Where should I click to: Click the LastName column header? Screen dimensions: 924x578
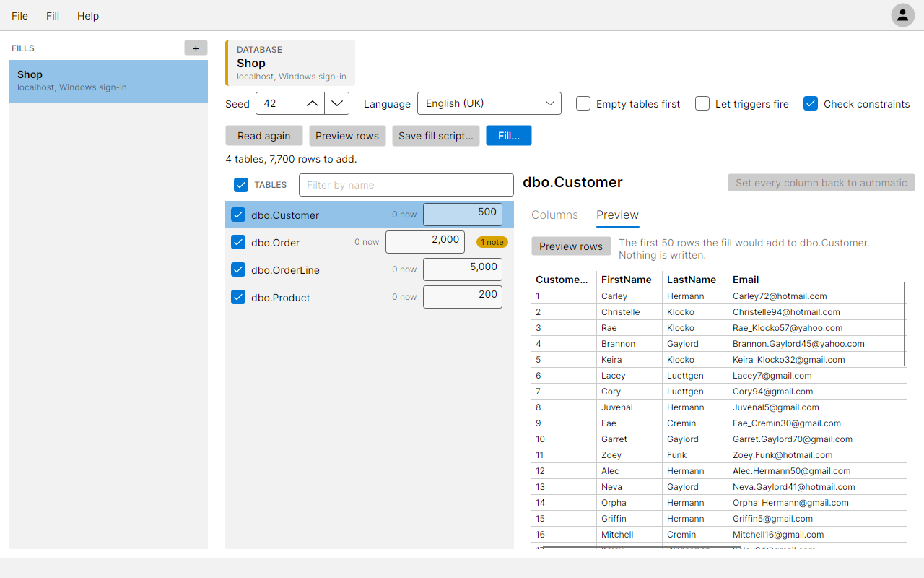[x=695, y=280]
